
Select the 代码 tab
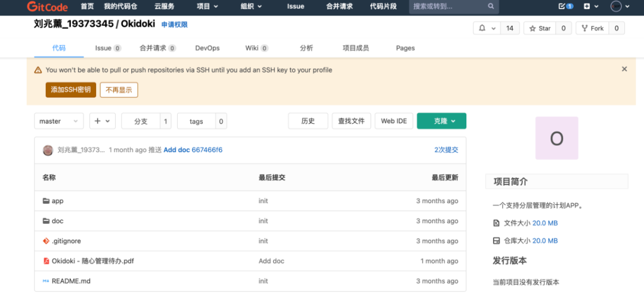click(x=58, y=48)
